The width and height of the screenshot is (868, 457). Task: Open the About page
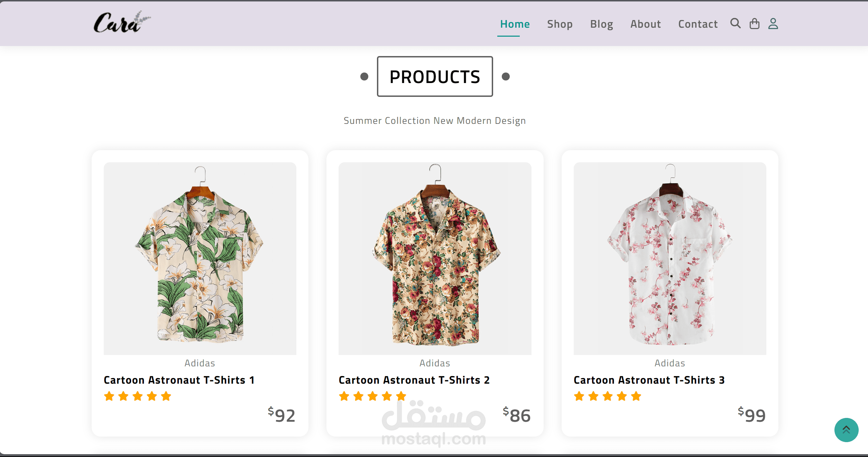[645, 24]
